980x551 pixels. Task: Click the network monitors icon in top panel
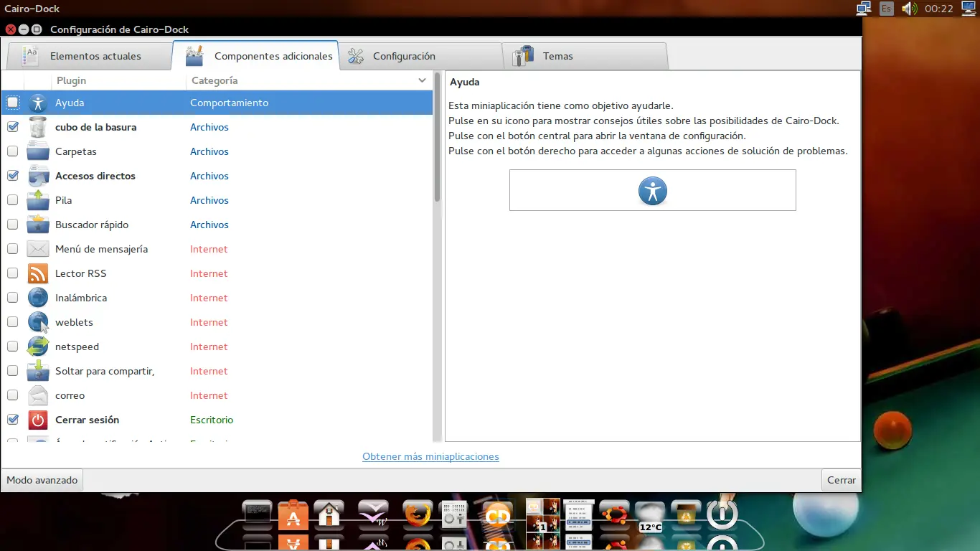point(864,9)
